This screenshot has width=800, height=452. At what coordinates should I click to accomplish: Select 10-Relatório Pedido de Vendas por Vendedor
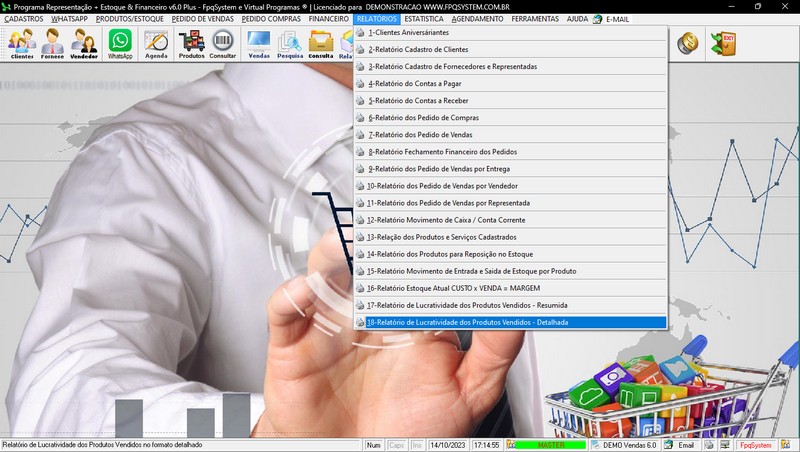[510, 186]
